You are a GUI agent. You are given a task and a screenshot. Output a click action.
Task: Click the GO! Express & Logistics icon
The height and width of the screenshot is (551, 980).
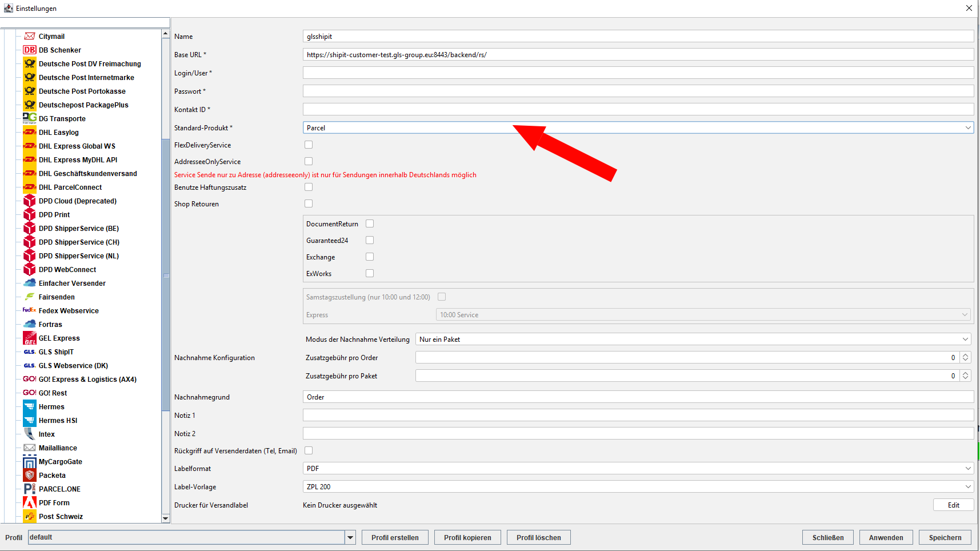(x=30, y=379)
